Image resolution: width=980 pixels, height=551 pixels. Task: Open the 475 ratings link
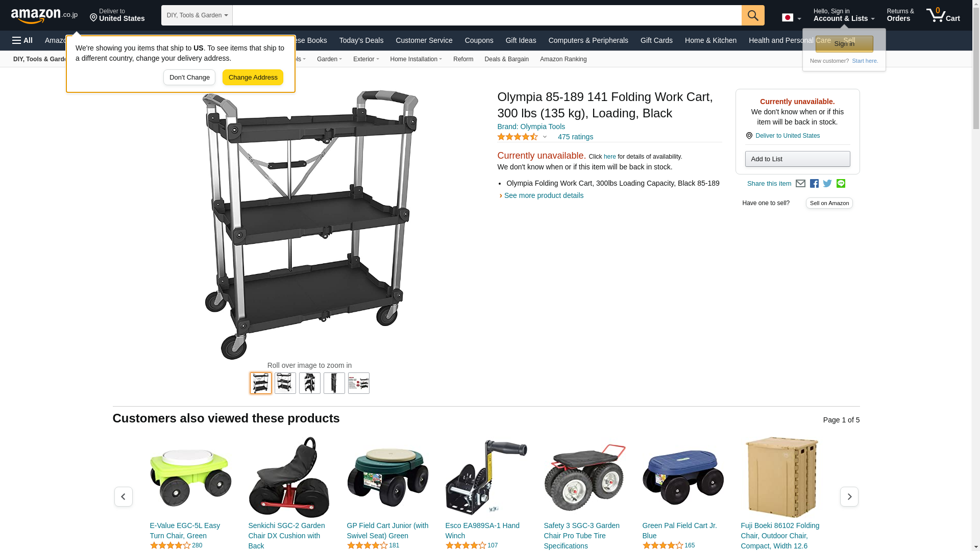575,137
